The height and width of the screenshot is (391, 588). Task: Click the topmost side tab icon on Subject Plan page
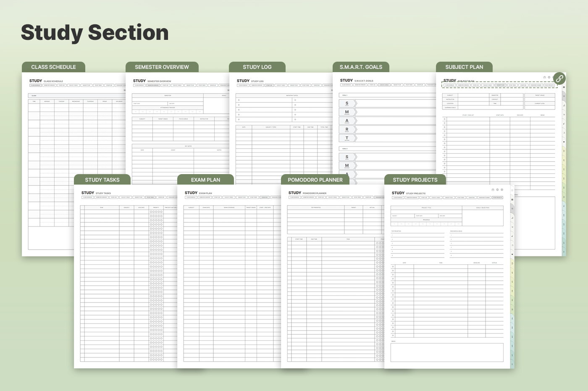564,87
